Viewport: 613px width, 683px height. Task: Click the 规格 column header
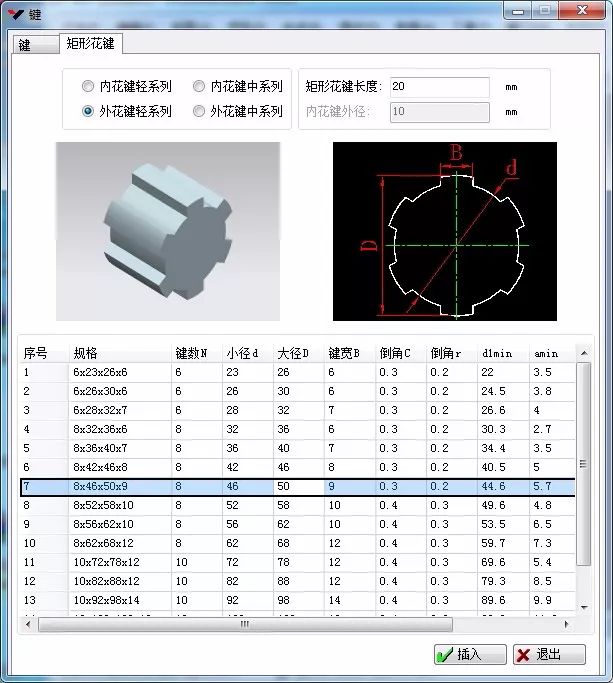coord(120,353)
